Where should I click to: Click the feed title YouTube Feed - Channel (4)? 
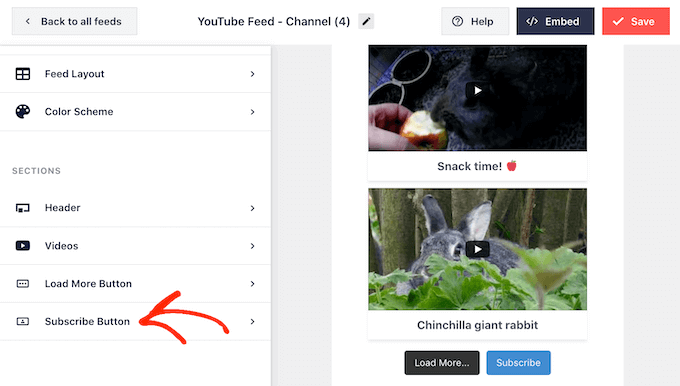click(274, 21)
